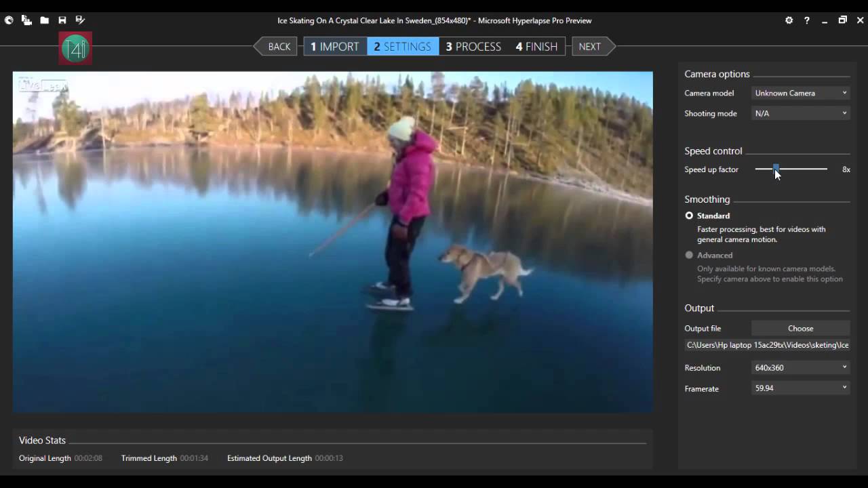Select the Advanced smoothing radio button
868x488 pixels.
click(689, 255)
